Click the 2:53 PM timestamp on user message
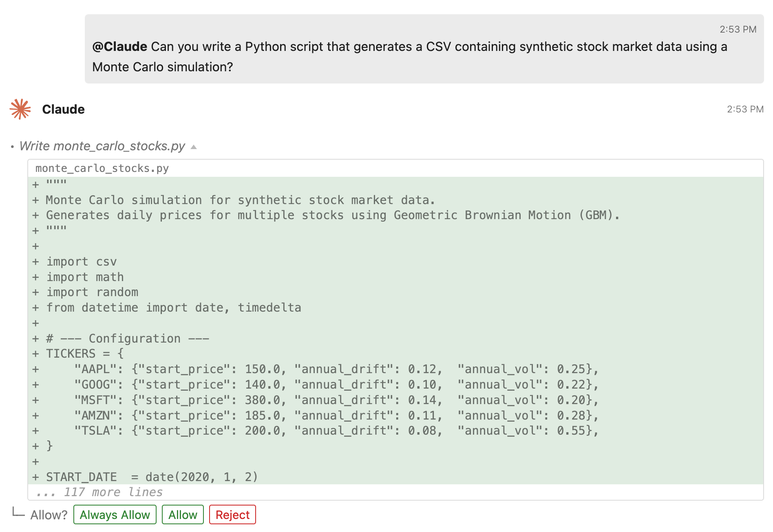This screenshot has height=532, width=773. click(x=738, y=29)
